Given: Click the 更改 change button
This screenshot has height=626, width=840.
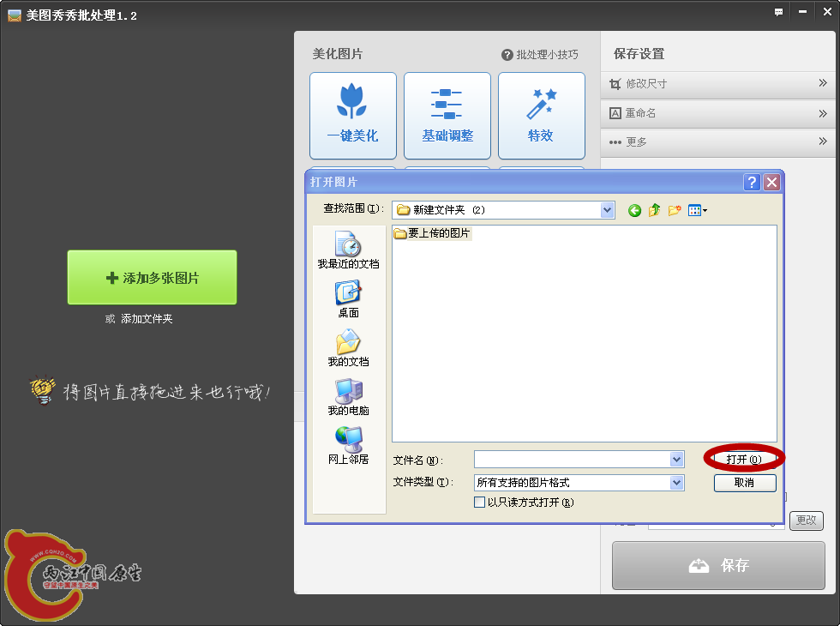Looking at the screenshot, I should pos(807,521).
